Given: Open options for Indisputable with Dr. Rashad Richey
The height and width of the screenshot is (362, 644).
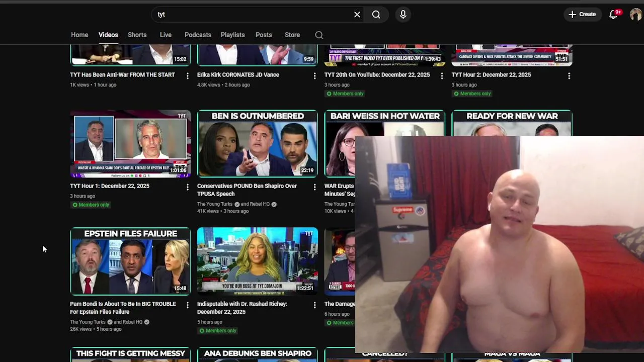Looking at the screenshot, I should point(314,305).
